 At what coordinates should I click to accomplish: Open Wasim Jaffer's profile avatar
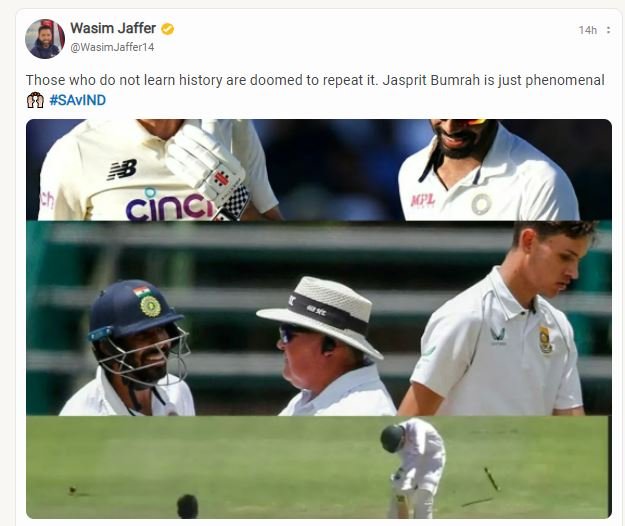click(45, 39)
